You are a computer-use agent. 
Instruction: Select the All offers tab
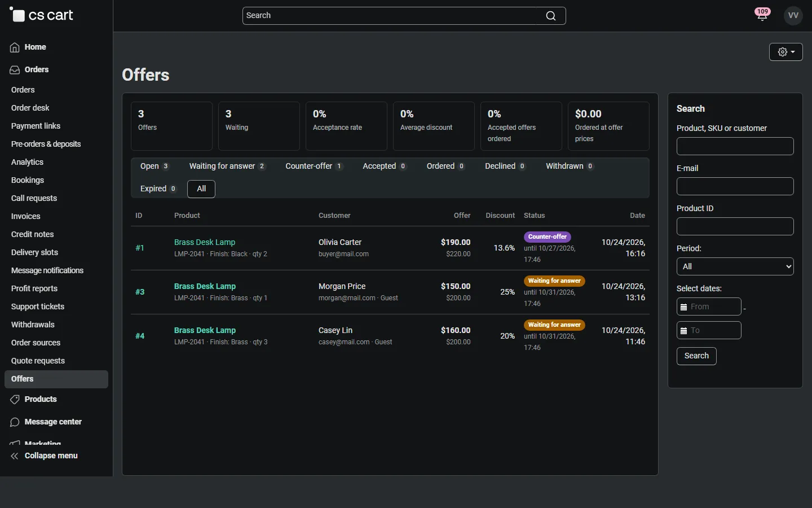point(201,189)
